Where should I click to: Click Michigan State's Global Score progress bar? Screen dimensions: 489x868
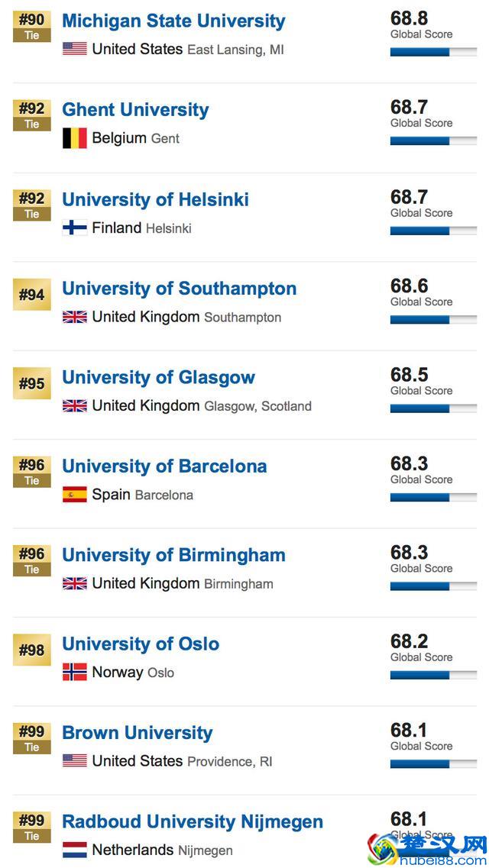click(x=433, y=52)
